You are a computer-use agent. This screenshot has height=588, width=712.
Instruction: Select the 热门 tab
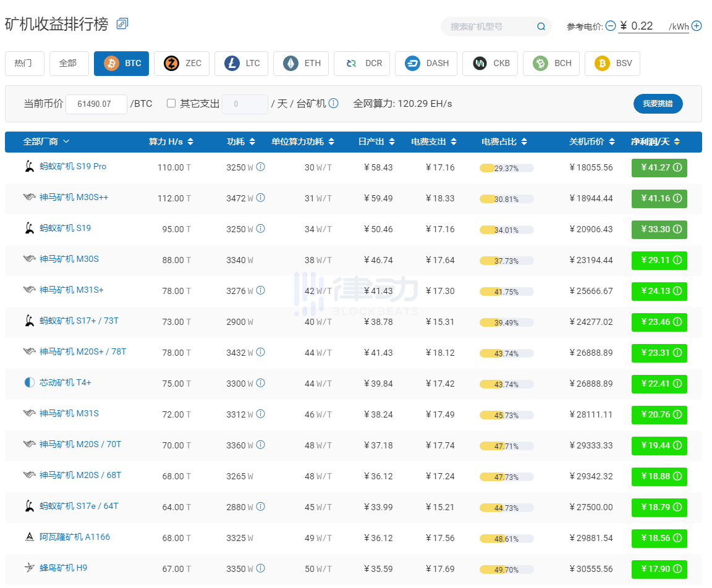pos(25,63)
